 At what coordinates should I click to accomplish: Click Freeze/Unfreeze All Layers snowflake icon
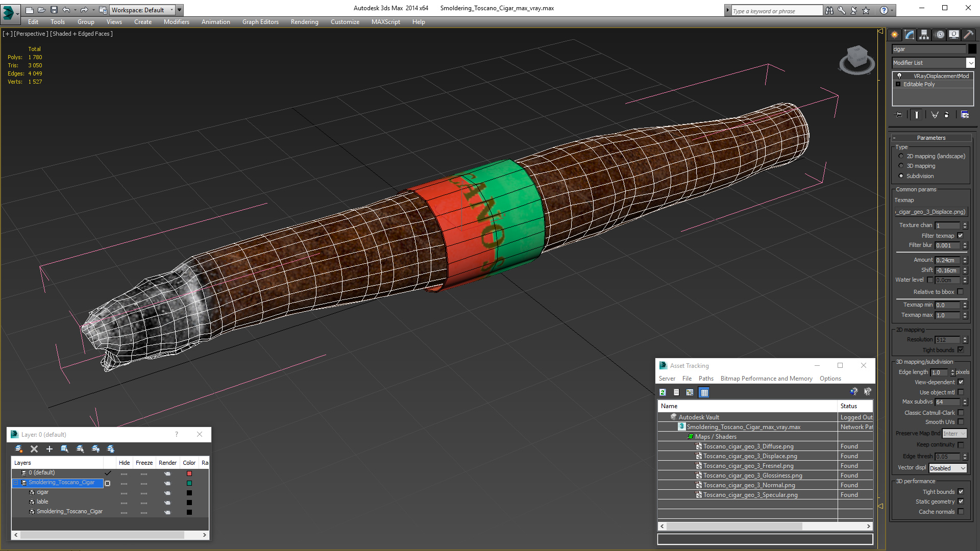111,449
